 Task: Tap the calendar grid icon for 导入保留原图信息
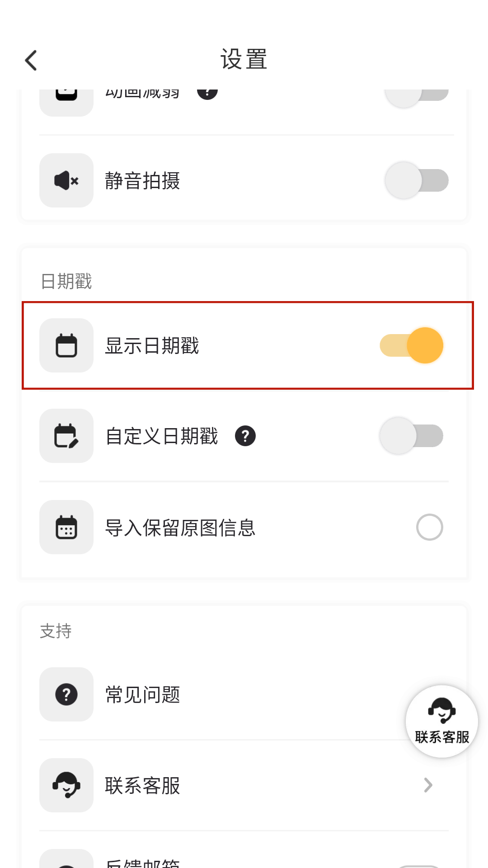pyautogui.click(x=66, y=527)
